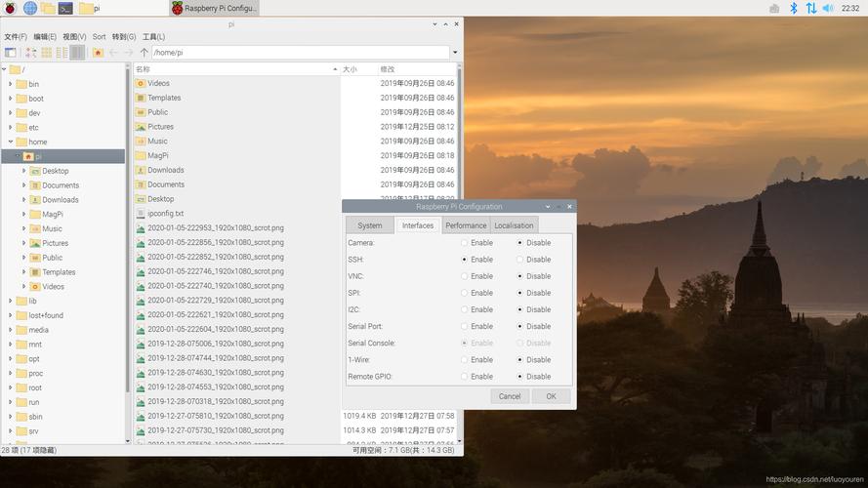Image resolution: width=868 pixels, height=488 pixels.
Task: Disable the SSH interface
Action: 520,260
